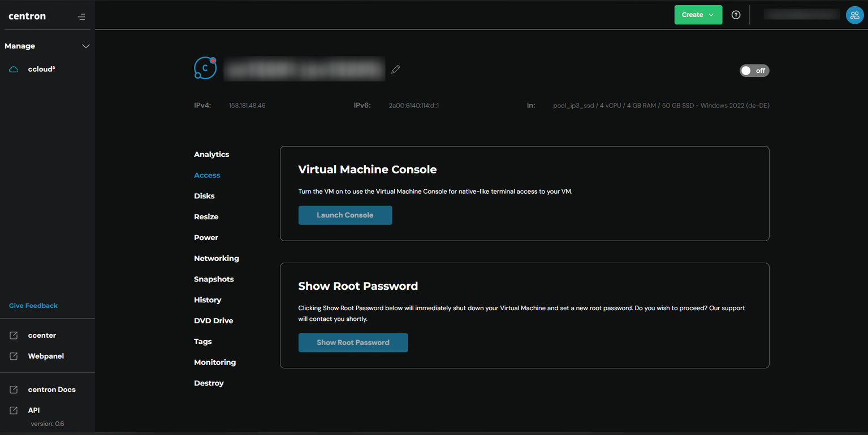Viewport: 868px width, 435px height.
Task: Click the Show Root Password button
Action: click(353, 342)
